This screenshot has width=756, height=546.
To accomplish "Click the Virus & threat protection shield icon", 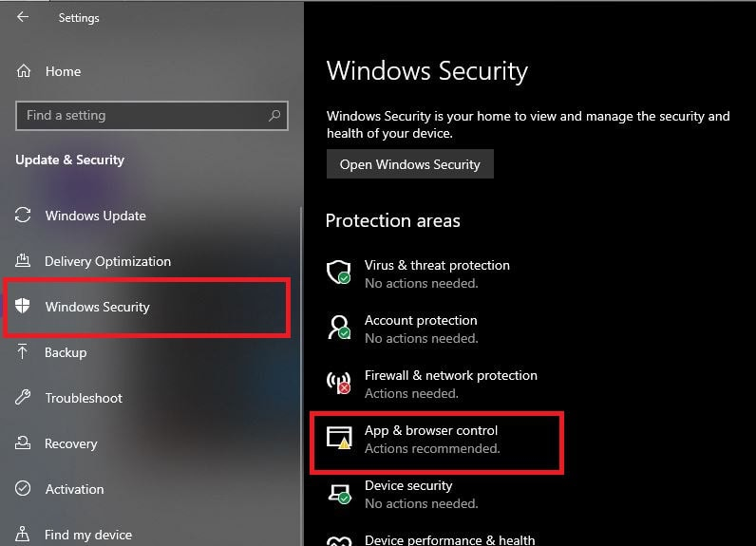I will click(339, 273).
